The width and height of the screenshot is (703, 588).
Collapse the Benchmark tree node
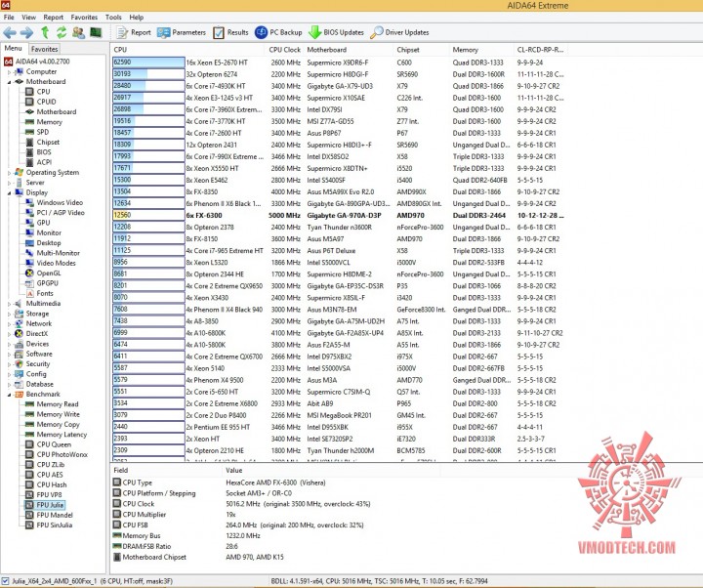coord(9,395)
